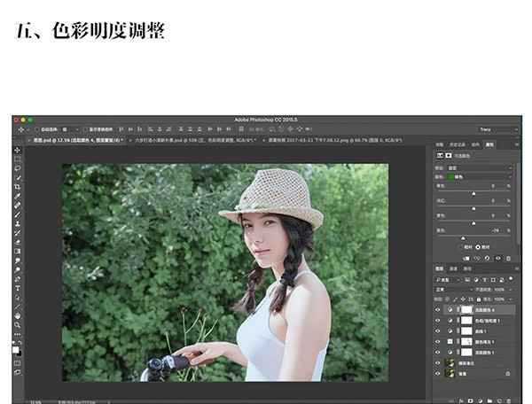Click the foreground color swatch

coord(16,347)
